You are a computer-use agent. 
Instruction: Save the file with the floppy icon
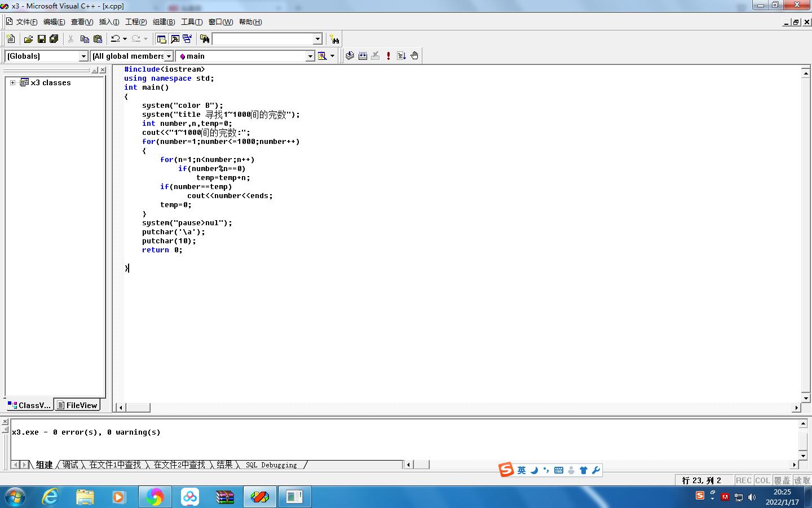41,39
